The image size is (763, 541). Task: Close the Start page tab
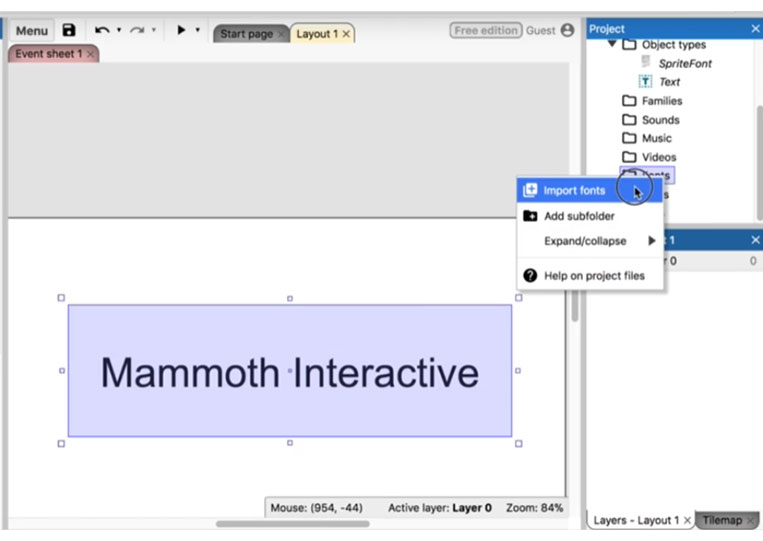coord(281,34)
